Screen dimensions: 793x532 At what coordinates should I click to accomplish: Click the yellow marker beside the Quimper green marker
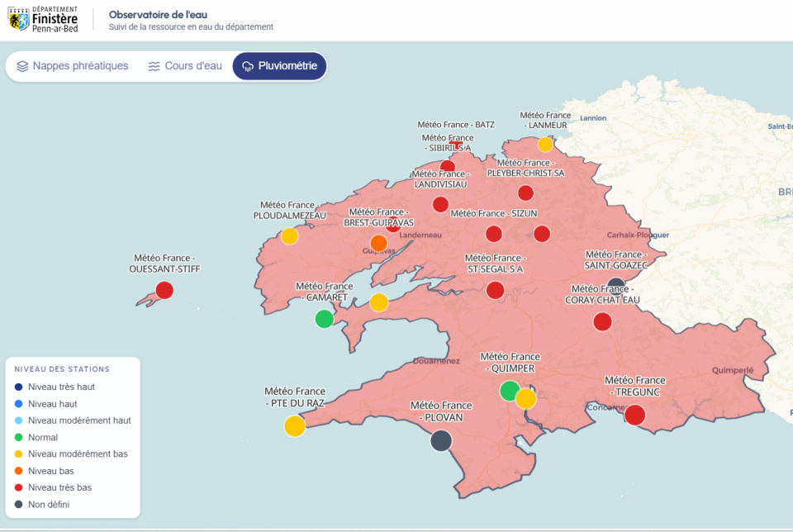click(526, 398)
